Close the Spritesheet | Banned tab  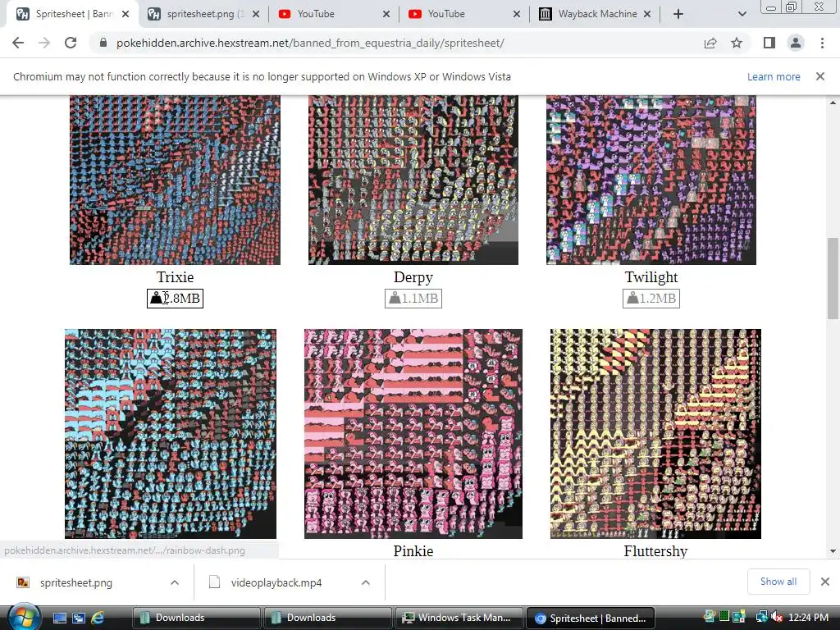(126, 14)
